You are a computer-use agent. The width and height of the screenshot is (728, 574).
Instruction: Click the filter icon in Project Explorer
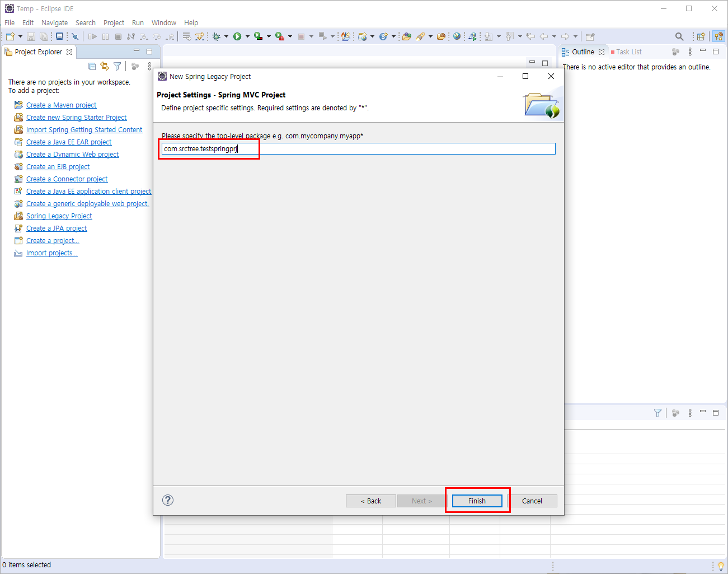pos(117,66)
